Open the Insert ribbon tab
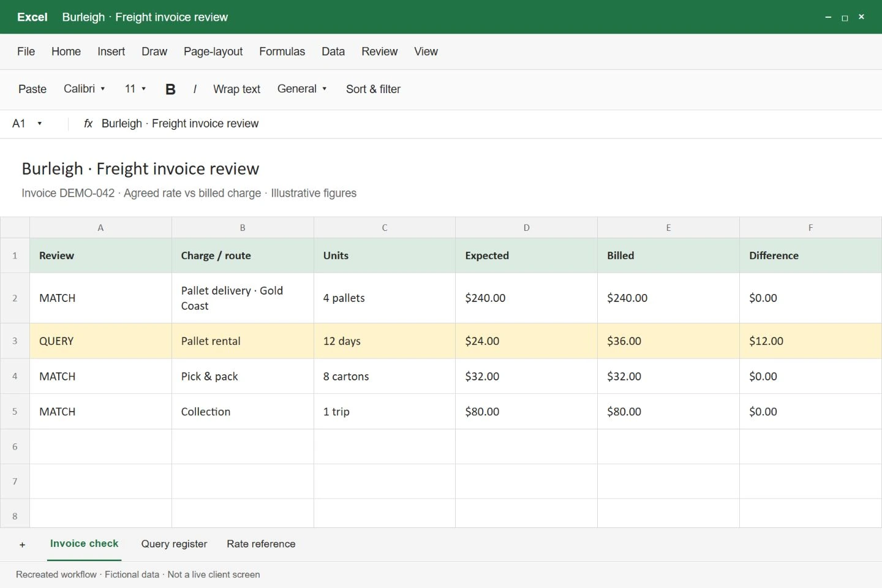Screen dimensions: 882x588 coord(111,51)
